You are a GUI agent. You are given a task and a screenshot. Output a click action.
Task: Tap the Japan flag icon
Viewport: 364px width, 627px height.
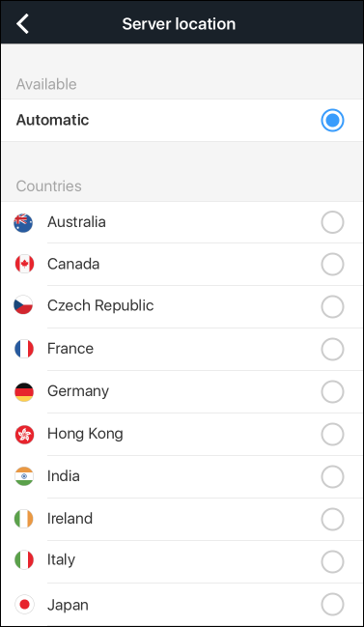(23, 604)
